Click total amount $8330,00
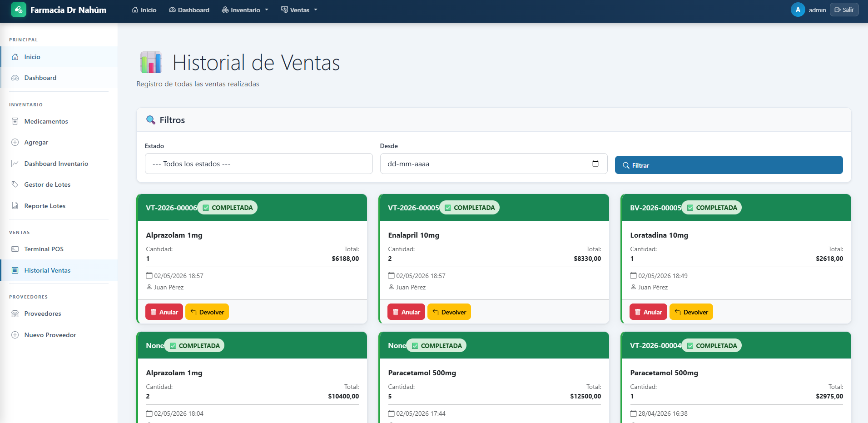The image size is (868, 423). (587, 259)
